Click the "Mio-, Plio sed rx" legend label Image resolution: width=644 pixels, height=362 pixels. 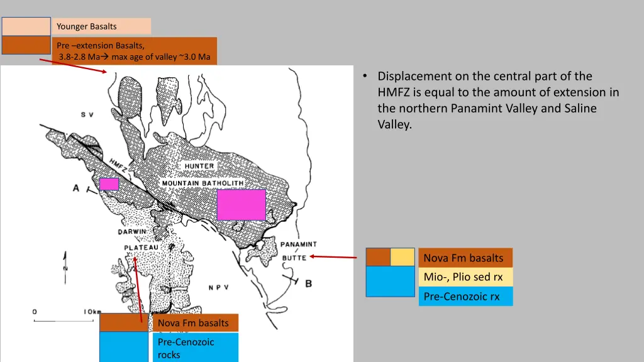coord(465,277)
